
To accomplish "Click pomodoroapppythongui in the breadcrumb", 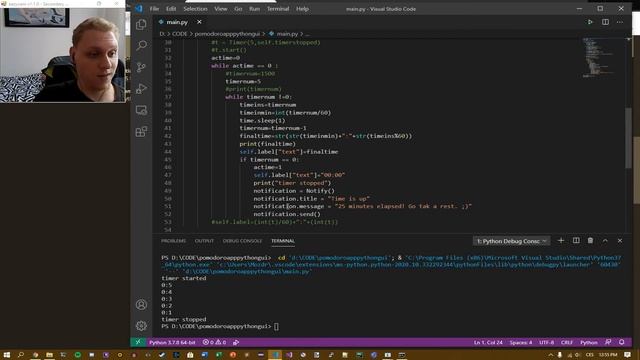I will (228, 34).
